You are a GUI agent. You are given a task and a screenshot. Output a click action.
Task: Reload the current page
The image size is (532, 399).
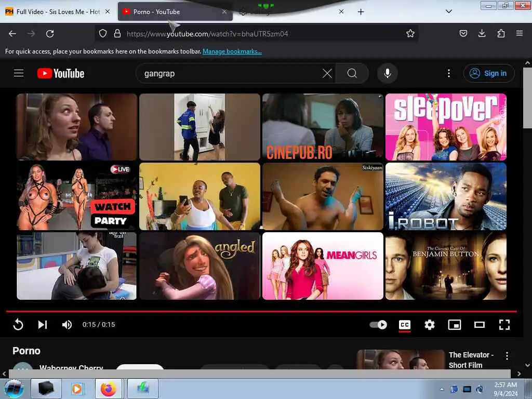[50, 34]
